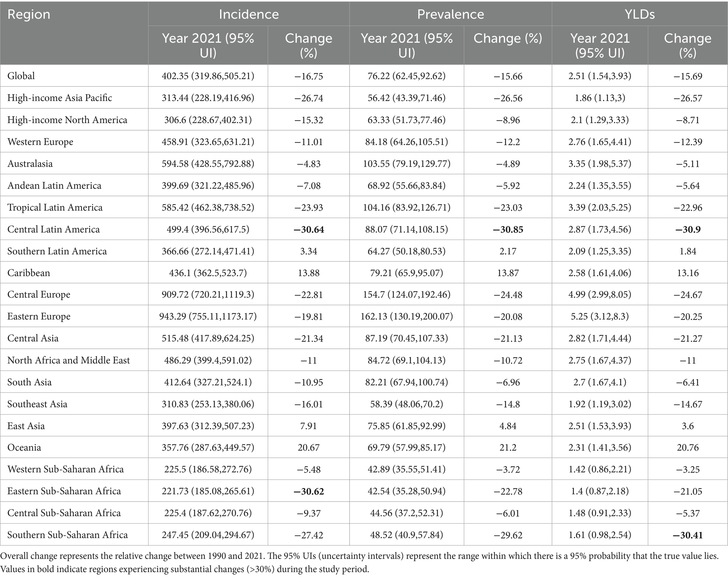728x577 pixels.
Task: Select Oceania prevalence change 21.2
Action: click(508, 447)
